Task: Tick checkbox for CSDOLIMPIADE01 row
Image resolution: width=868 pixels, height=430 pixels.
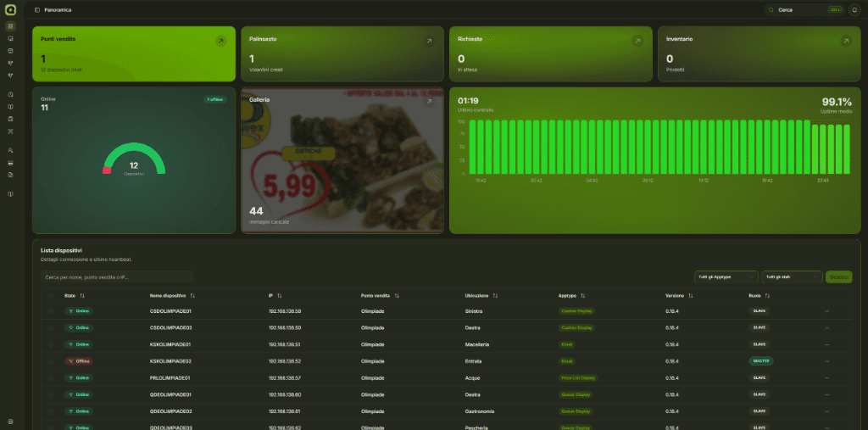Action: click(x=50, y=311)
